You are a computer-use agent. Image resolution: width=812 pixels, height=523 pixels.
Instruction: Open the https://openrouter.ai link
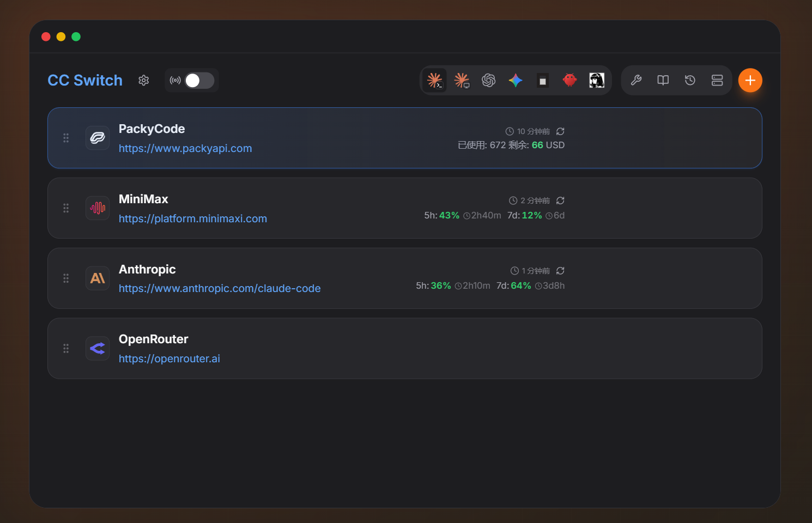coord(169,358)
